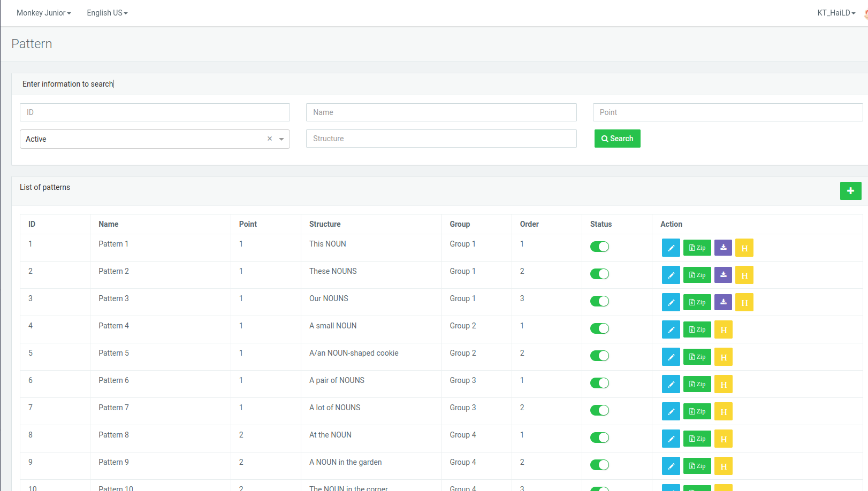Screen dimensions: 868x491
Task: Download the Zip for Pattern 3
Action: coord(697,302)
